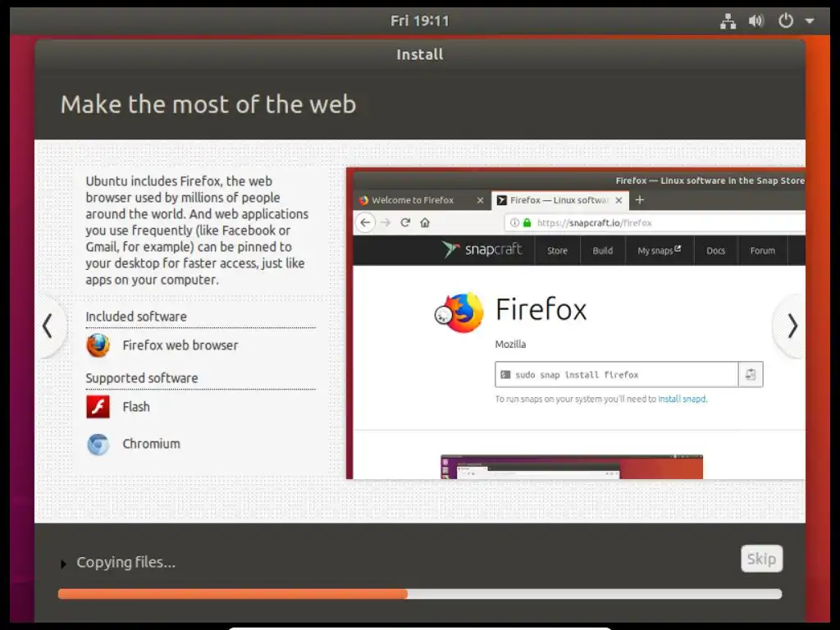Click the browser home icon
Screen dimensions: 840x630
(425, 223)
